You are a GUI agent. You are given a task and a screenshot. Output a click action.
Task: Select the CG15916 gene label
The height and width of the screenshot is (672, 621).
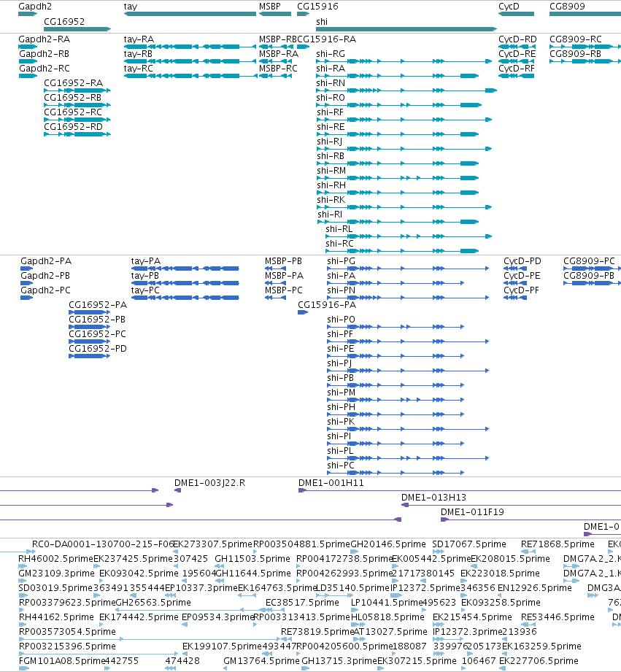[317, 7]
